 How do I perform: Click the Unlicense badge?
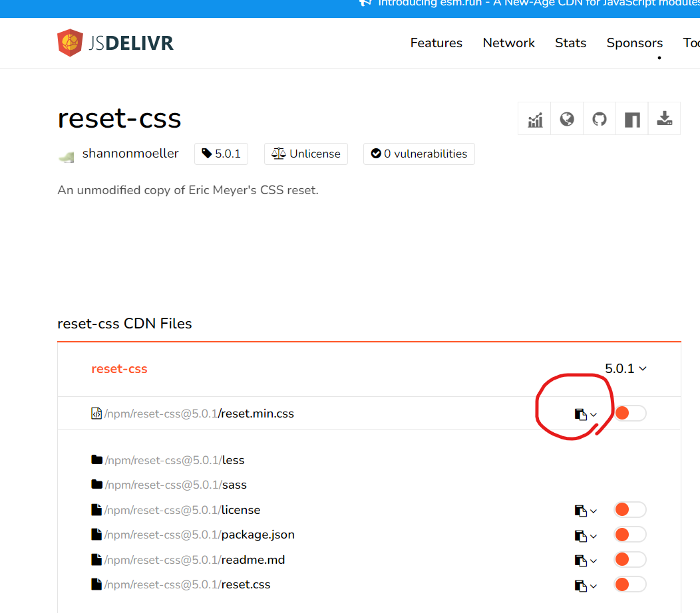tap(306, 154)
